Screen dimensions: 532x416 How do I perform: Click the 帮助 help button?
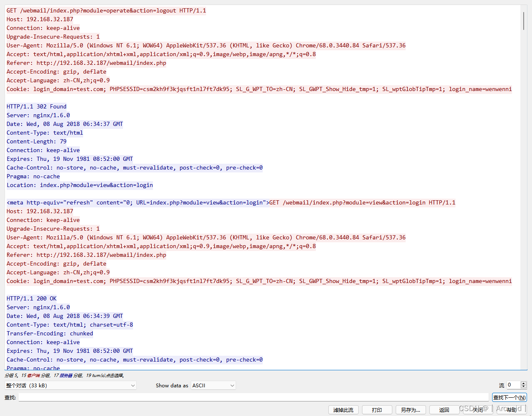pyautogui.click(x=512, y=410)
